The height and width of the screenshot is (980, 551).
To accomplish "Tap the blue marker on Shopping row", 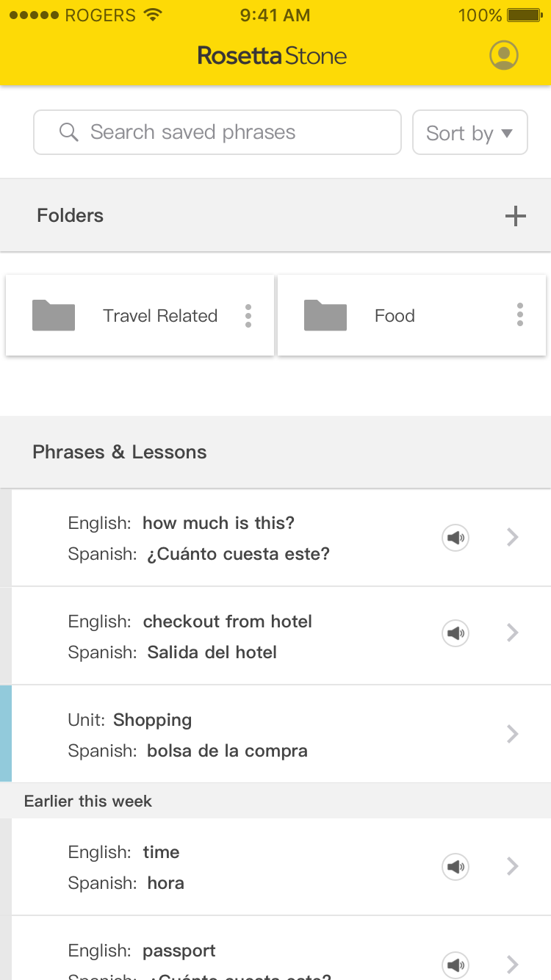I will point(6,734).
